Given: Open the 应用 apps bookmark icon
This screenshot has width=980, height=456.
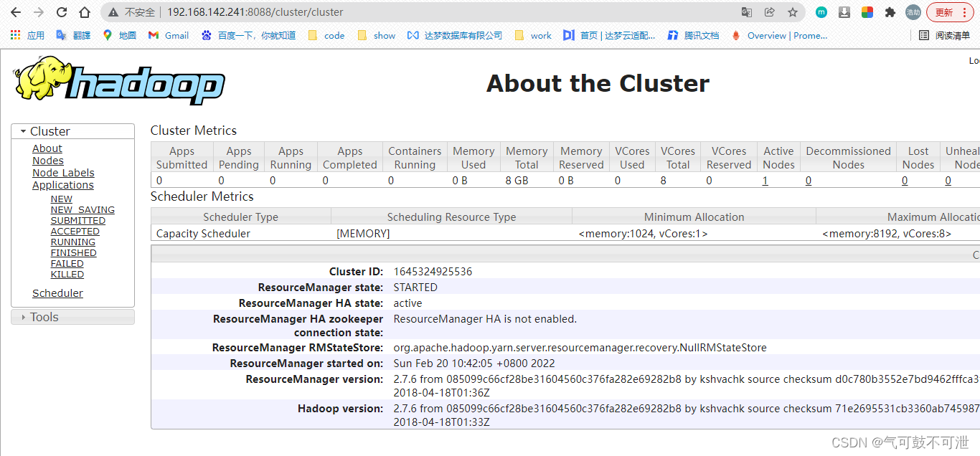Looking at the screenshot, I should pos(27,35).
